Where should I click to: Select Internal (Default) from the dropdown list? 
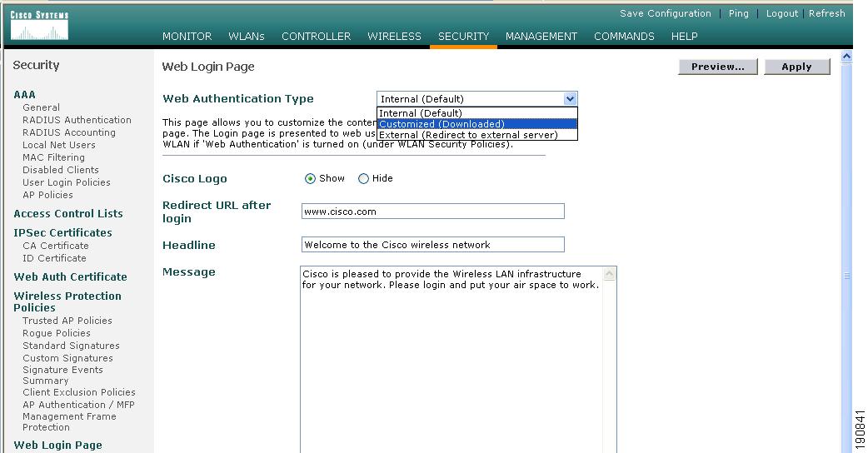pyautogui.click(x=476, y=113)
